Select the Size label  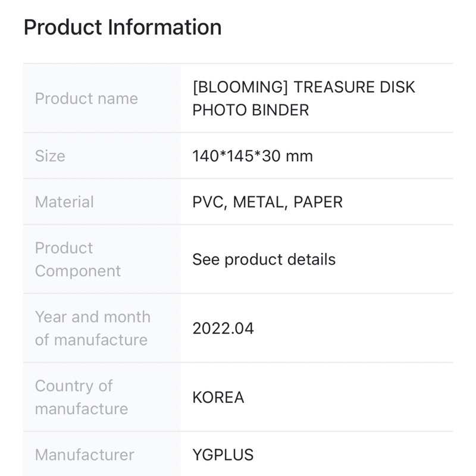click(50, 156)
